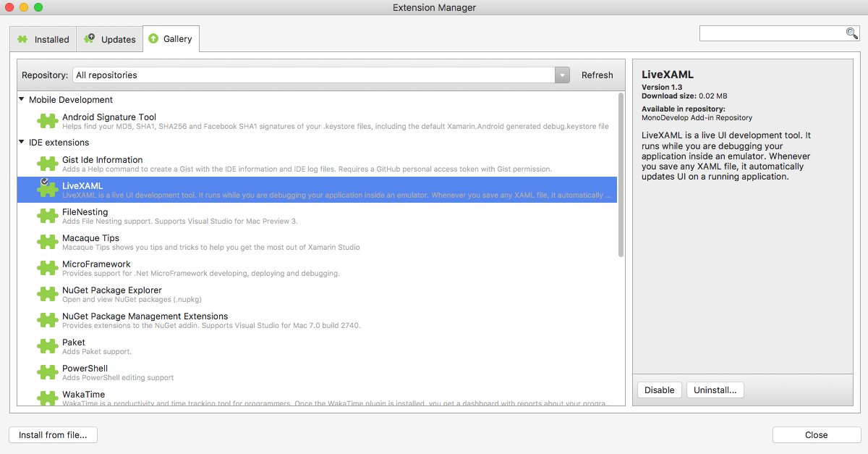Collapse the IDE extensions category
This screenshot has height=454, width=868.
[22, 143]
